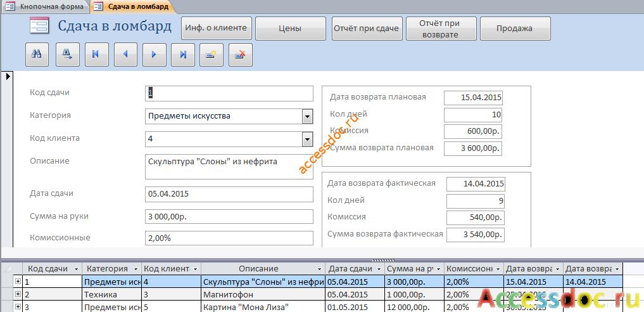This screenshot has height=312, width=644.
Task: Go to the previous record
Action: click(125, 55)
